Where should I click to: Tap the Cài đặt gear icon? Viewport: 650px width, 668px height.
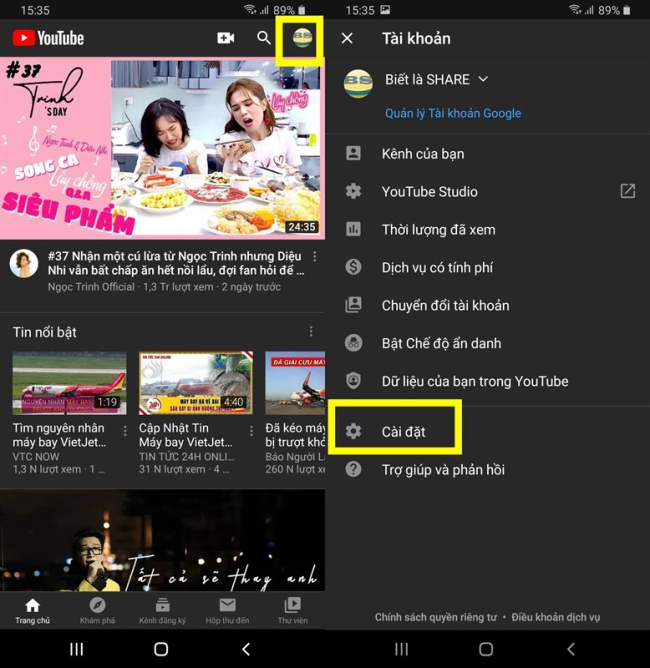click(353, 431)
